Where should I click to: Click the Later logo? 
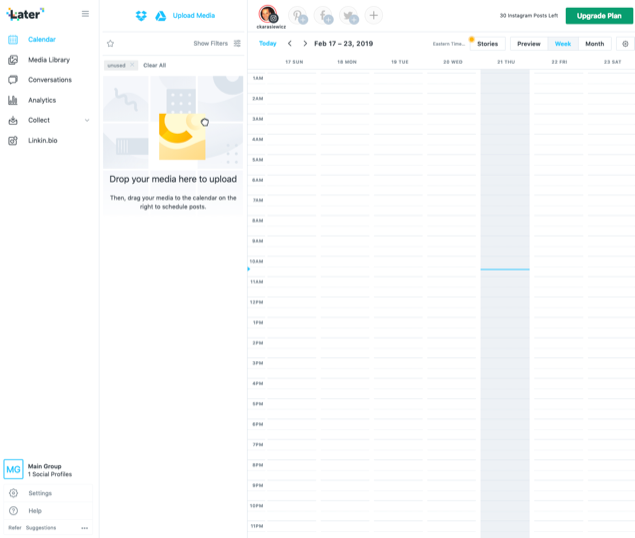tap(25, 14)
